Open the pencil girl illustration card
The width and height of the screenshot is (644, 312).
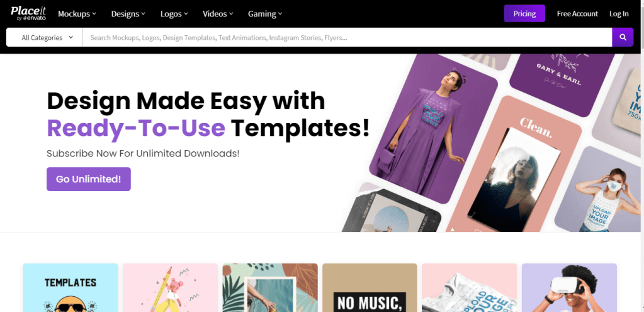point(170,288)
